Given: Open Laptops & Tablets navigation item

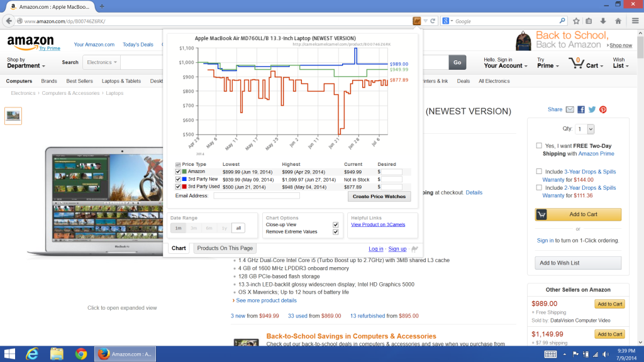Looking at the screenshot, I should 121,81.
